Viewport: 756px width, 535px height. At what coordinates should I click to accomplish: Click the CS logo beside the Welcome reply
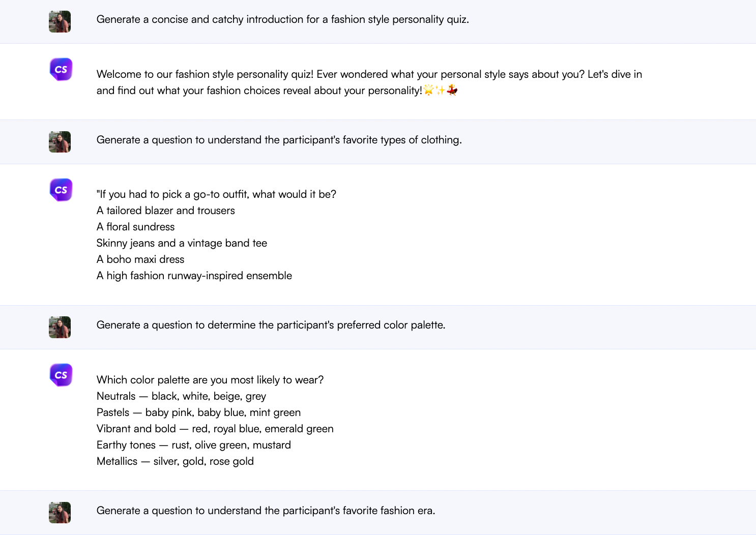[x=61, y=70]
